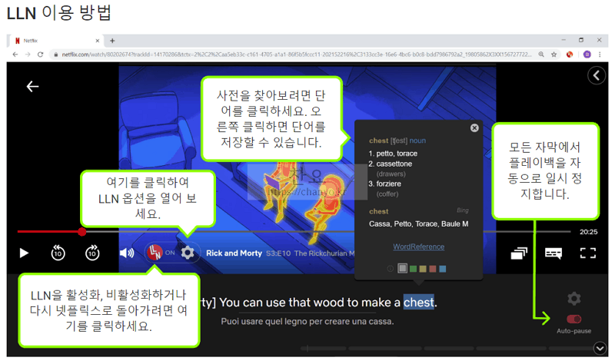Minimize the Chrome window

563,40
